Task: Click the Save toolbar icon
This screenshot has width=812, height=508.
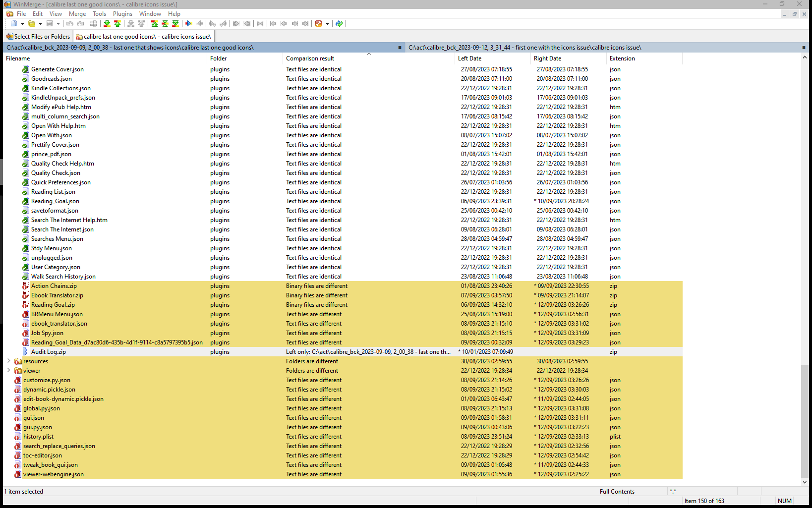Action: [x=50, y=24]
